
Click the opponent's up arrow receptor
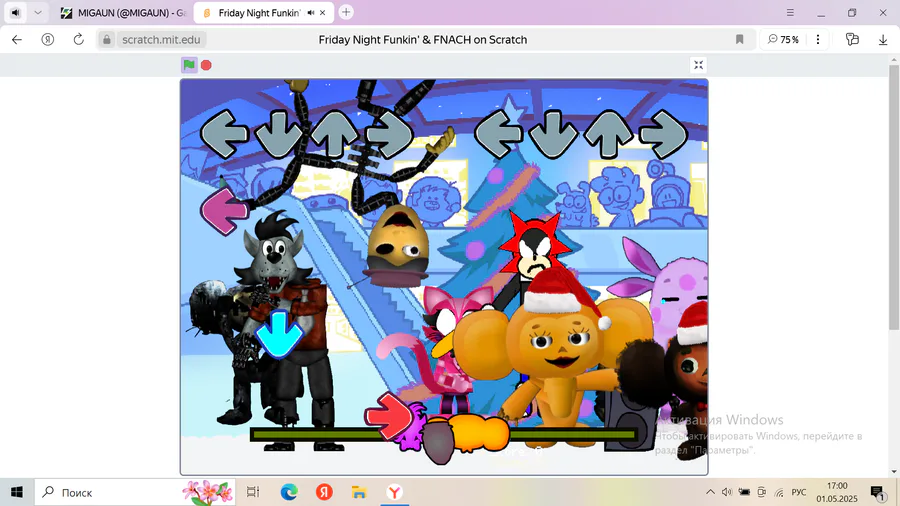tap(334, 135)
